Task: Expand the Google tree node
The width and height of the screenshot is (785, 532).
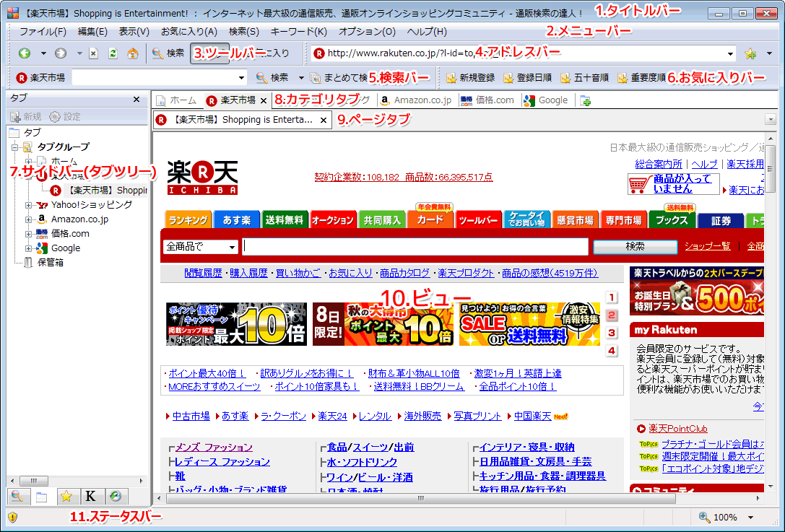Action: (x=29, y=248)
